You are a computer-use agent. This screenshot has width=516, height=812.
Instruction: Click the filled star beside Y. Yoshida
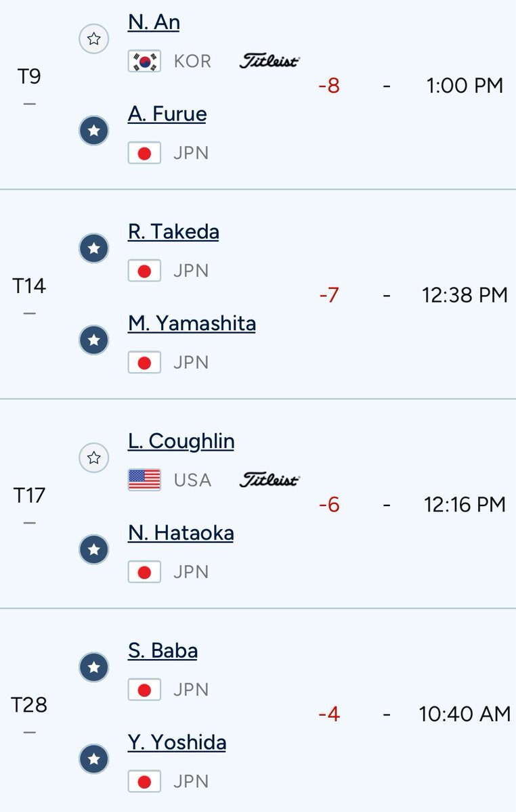(x=94, y=759)
